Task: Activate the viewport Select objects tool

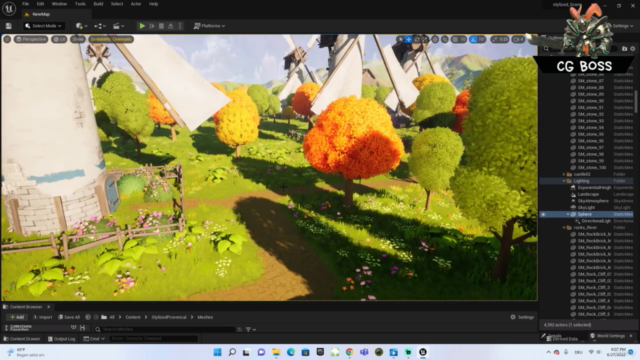Action: (x=400, y=39)
